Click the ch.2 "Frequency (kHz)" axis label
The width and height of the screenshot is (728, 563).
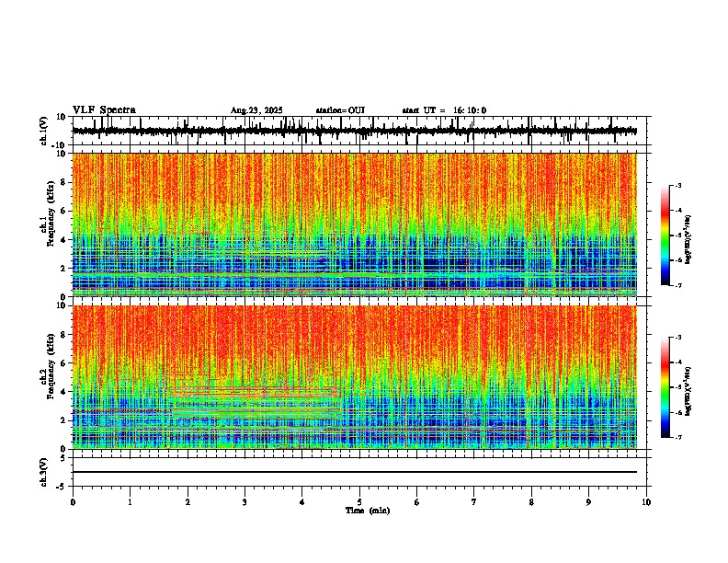[x=51, y=366]
